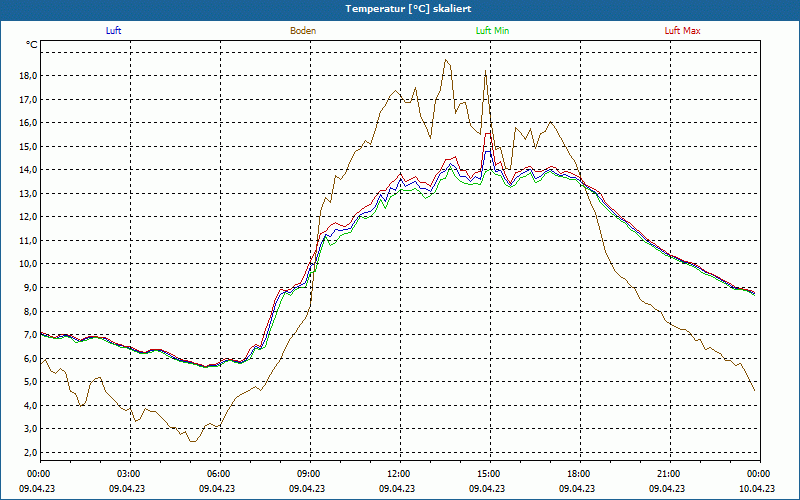Click the 03:00 time axis label
This screenshot has height=500, width=800.
point(130,474)
